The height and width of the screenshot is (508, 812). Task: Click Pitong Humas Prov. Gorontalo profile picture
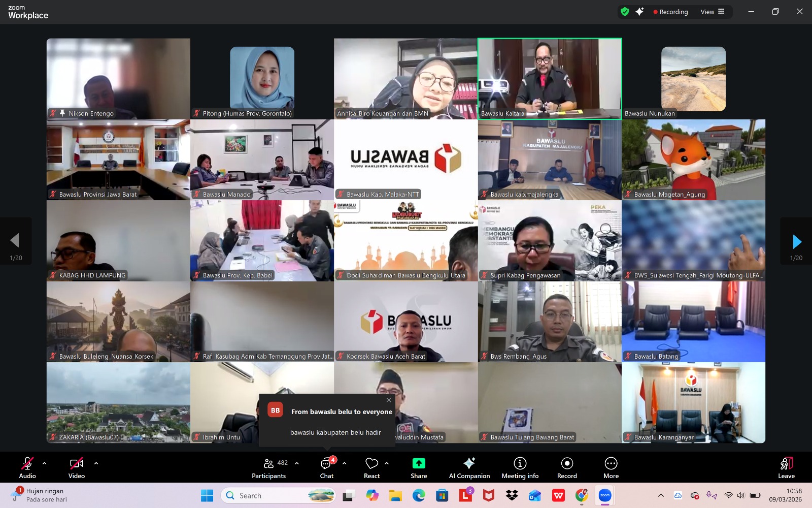click(x=262, y=78)
